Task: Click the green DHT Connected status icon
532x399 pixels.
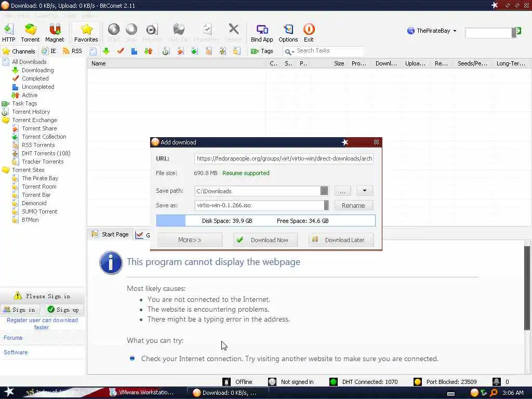Action: click(x=334, y=382)
